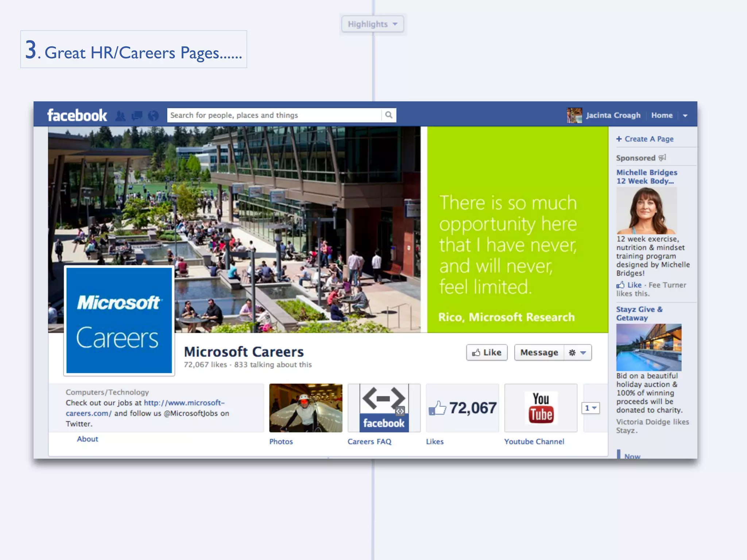Open the friend requests icon
The height and width of the screenshot is (560, 747).
120,116
